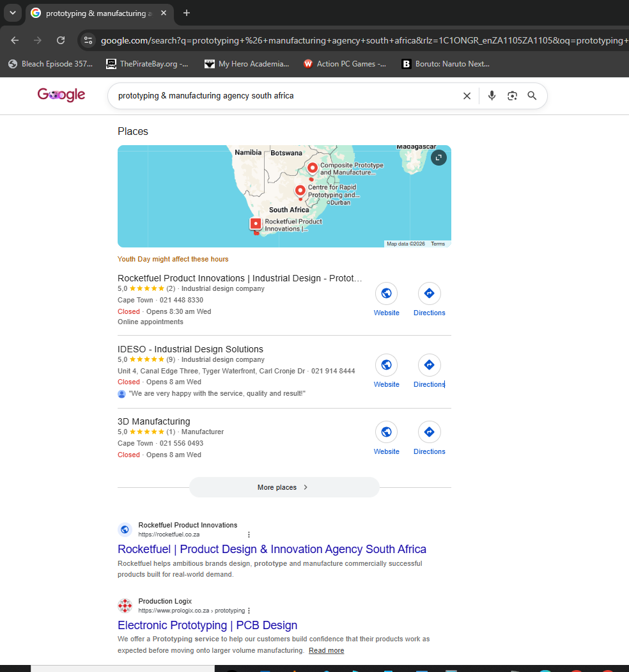Search by image with Lens icon
629x672 pixels.
512,95
